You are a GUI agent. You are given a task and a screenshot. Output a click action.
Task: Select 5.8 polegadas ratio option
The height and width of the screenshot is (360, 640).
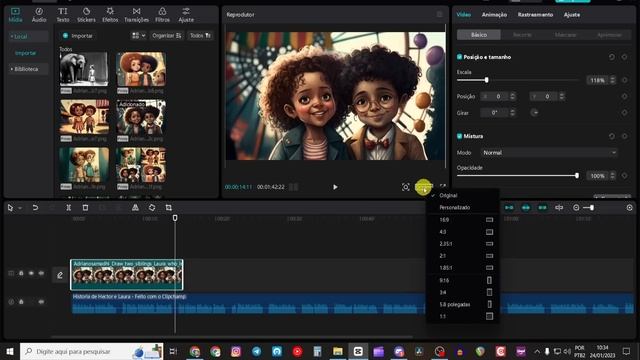click(462, 304)
